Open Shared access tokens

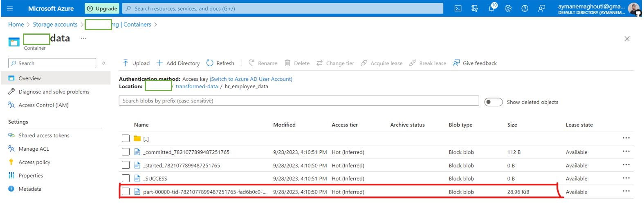(x=44, y=136)
